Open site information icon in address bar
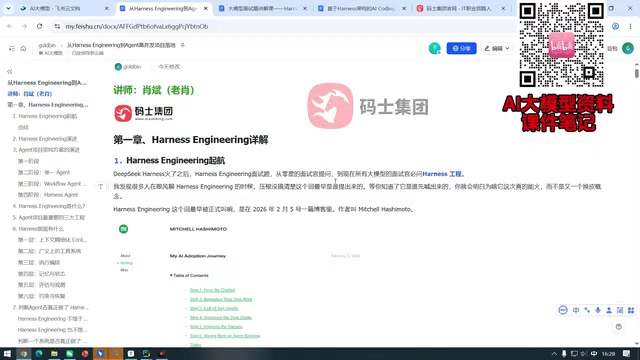This screenshot has width=640, height=360. [x=57, y=26]
